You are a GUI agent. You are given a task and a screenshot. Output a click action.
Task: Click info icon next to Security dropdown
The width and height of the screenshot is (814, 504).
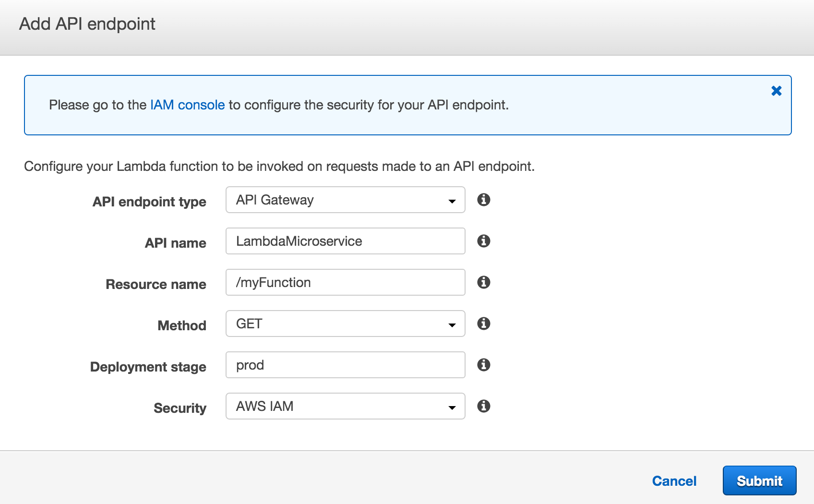[484, 406]
